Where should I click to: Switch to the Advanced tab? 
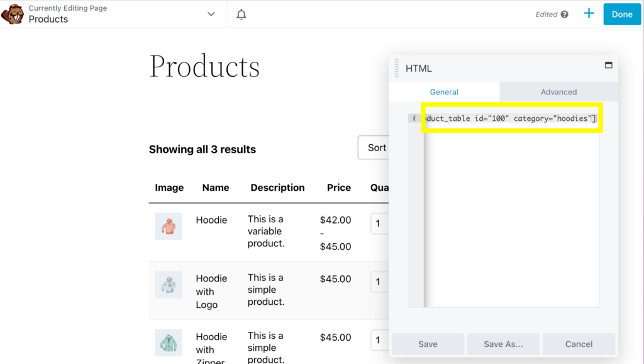pos(558,91)
